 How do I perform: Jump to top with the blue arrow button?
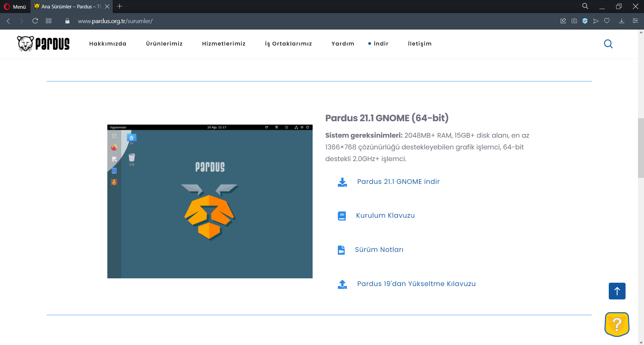617,291
